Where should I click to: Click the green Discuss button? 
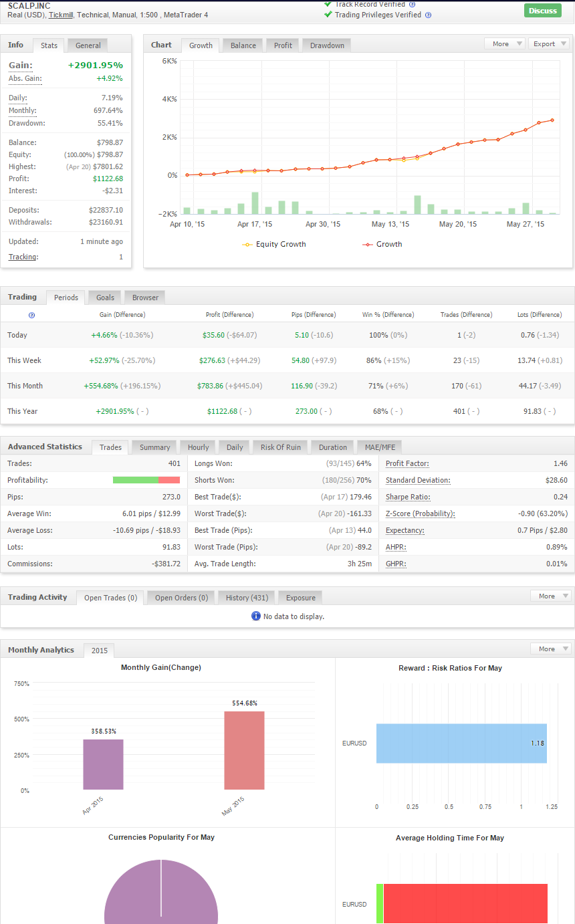(x=542, y=11)
